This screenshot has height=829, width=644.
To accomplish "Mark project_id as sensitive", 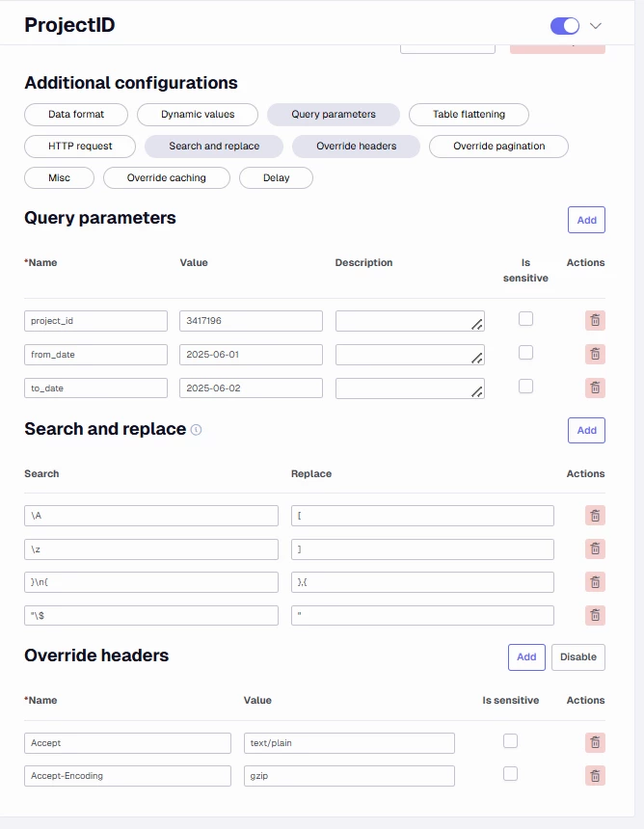I will point(525,319).
